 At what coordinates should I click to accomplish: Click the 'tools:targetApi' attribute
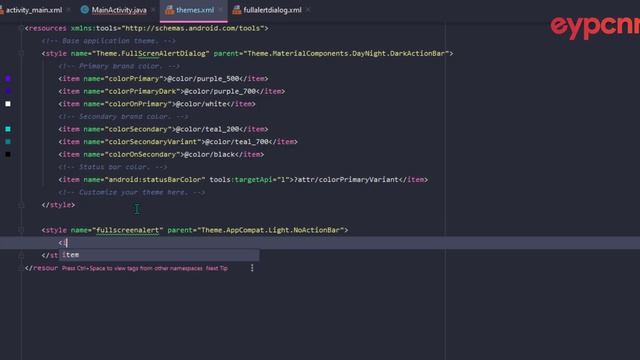(x=241, y=180)
